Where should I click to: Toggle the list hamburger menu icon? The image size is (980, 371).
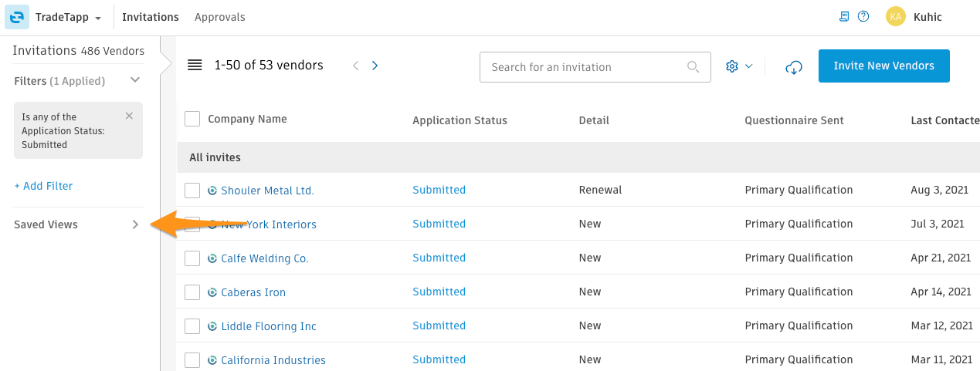pyautogui.click(x=195, y=65)
